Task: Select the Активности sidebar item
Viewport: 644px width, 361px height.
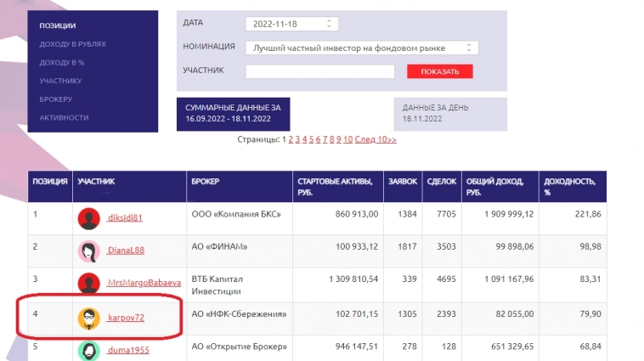Action: coord(64,117)
